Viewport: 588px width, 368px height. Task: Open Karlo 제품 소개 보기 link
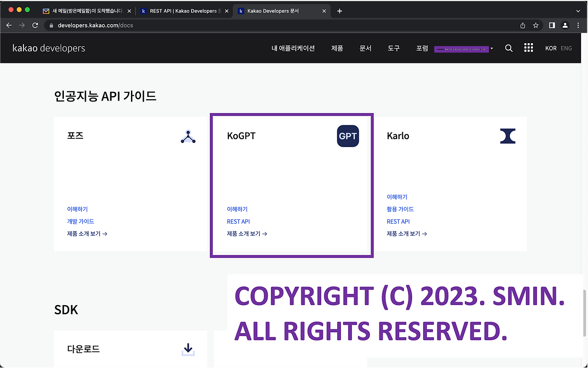(x=407, y=234)
